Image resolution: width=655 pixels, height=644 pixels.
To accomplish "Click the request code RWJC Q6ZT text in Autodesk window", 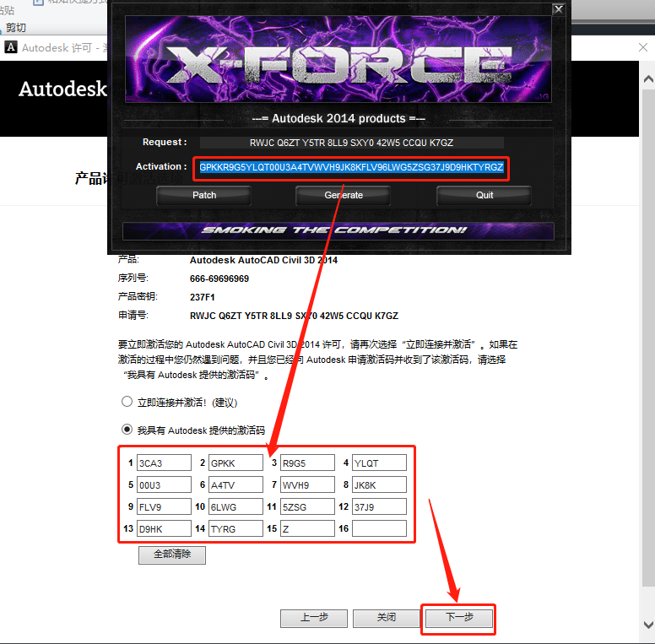I will click(x=294, y=316).
